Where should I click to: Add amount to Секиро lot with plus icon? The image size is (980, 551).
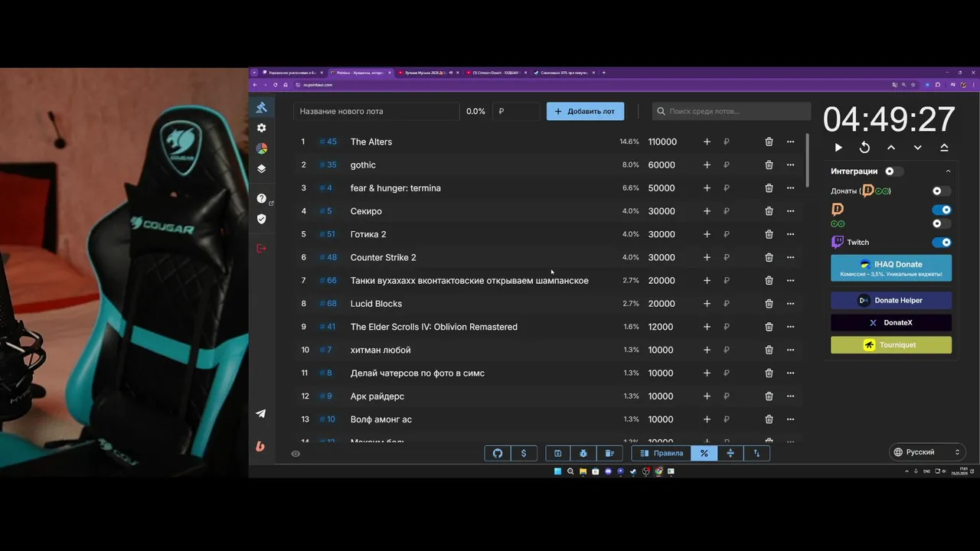707,211
